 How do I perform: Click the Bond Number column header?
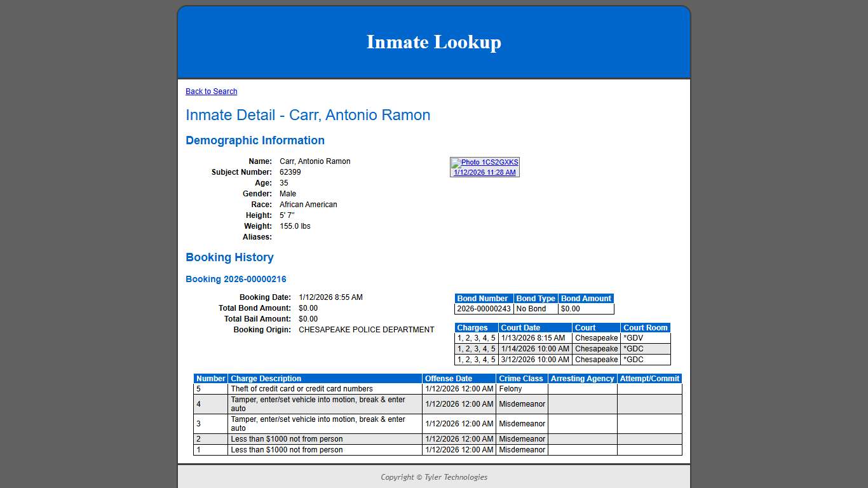[483, 298]
